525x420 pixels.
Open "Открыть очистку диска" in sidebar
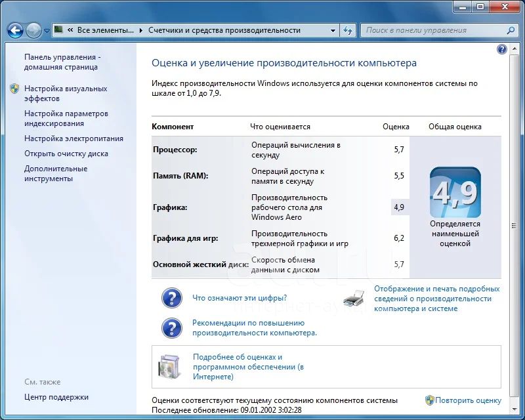point(66,154)
